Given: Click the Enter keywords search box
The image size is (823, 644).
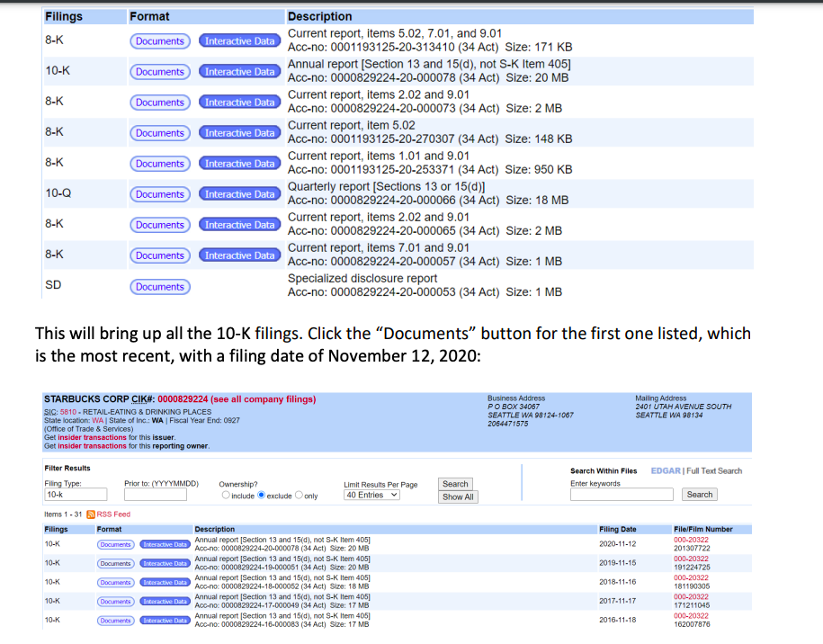Looking at the screenshot, I should 621,493.
